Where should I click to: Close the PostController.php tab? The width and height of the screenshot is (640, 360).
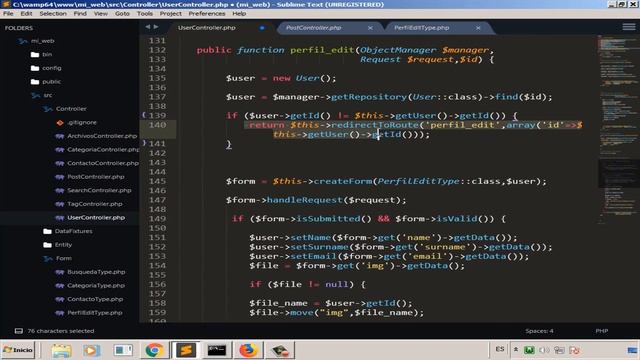370,28
